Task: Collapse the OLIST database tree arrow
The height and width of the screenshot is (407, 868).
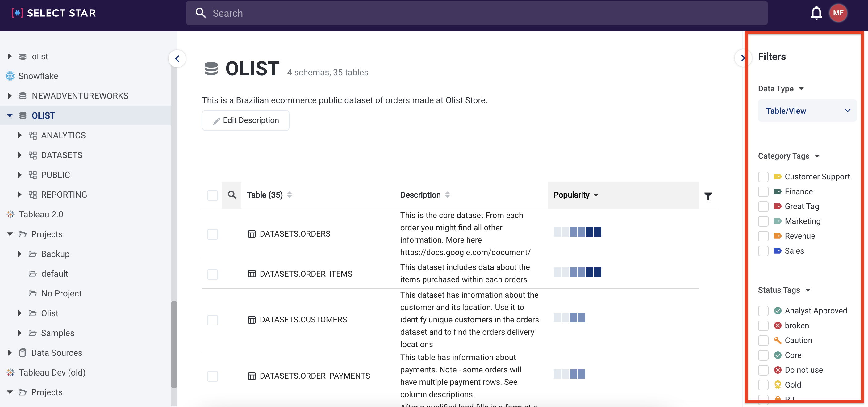Action: pyautogui.click(x=10, y=115)
